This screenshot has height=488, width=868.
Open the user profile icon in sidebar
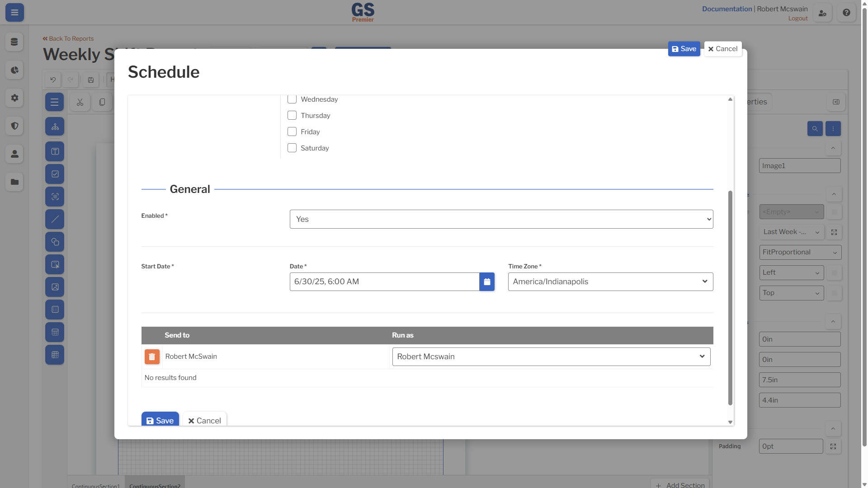click(x=14, y=154)
